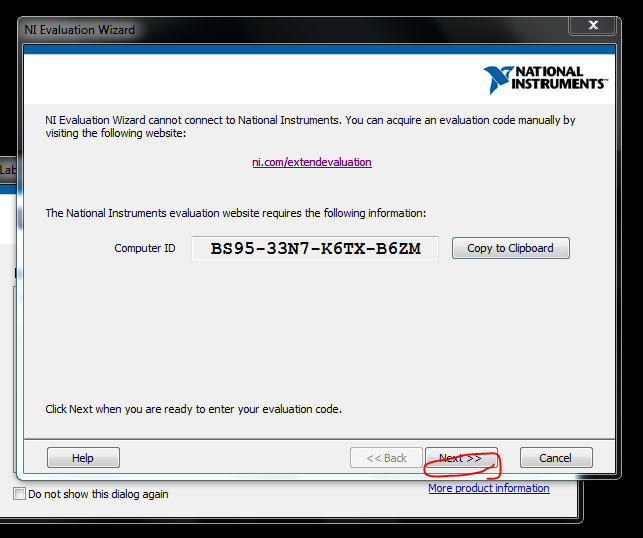Copy the Computer ID to clipboard
This screenshot has height=538, width=643.
click(x=511, y=248)
